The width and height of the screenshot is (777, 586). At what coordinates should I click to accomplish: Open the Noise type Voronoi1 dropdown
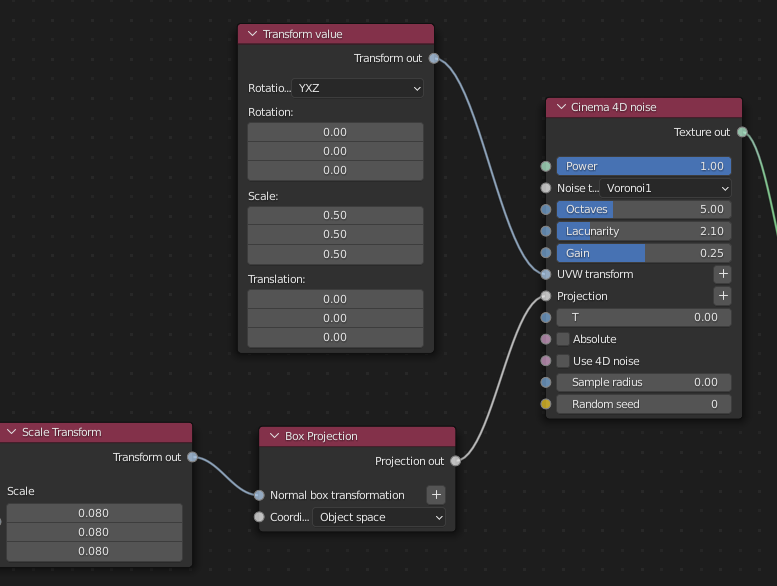pyautogui.click(x=667, y=188)
